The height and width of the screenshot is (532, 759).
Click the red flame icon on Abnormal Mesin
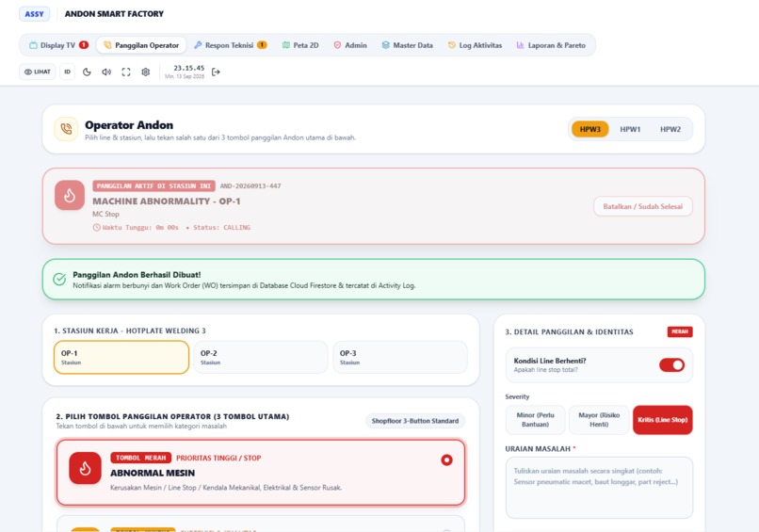pyautogui.click(x=85, y=468)
